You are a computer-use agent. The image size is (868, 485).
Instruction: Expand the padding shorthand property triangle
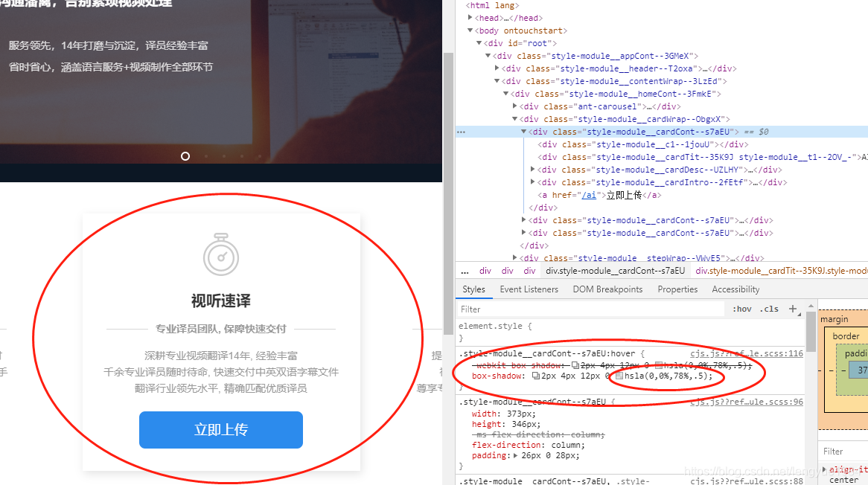(515, 456)
